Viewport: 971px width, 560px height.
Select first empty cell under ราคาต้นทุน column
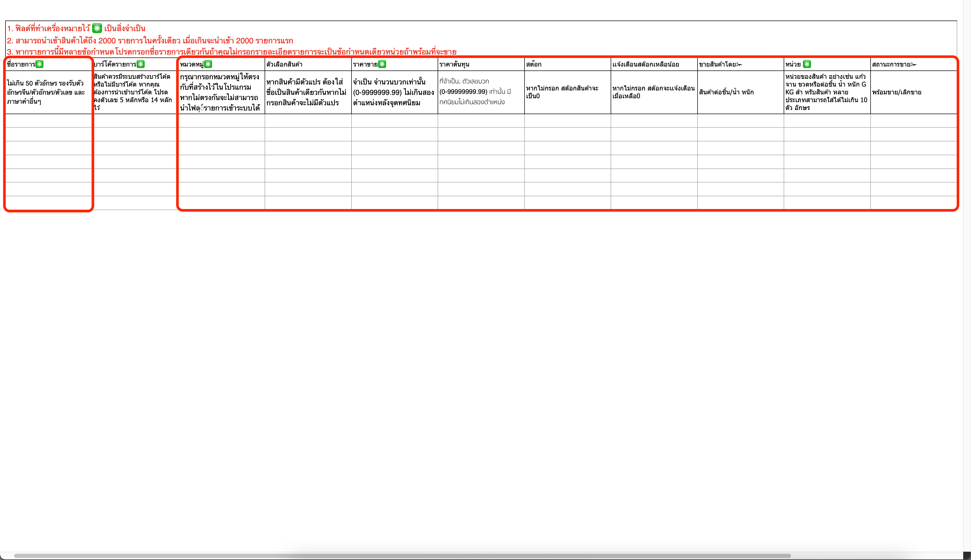coord(481,121)
